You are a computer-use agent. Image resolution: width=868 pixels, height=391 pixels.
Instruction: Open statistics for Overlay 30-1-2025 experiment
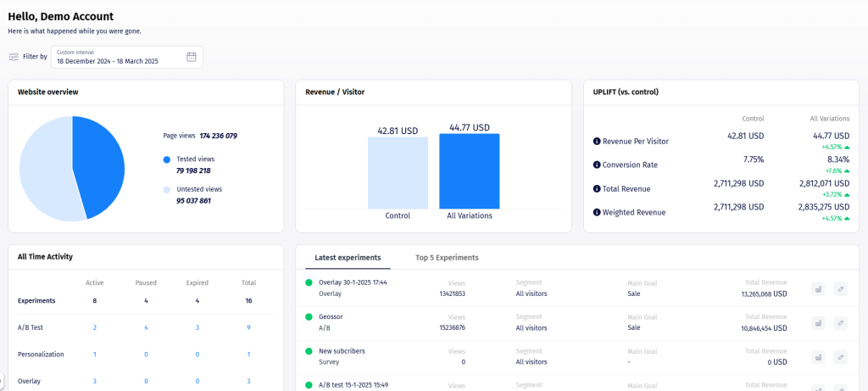817,288
